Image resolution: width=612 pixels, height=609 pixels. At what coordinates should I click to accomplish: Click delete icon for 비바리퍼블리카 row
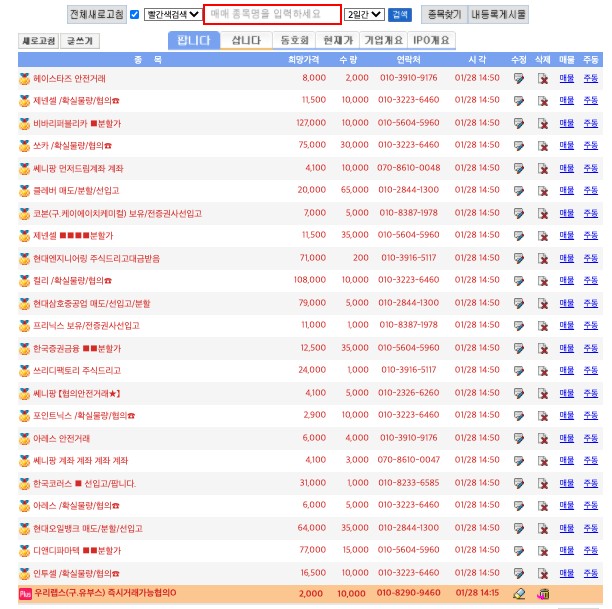click(543, 124)
